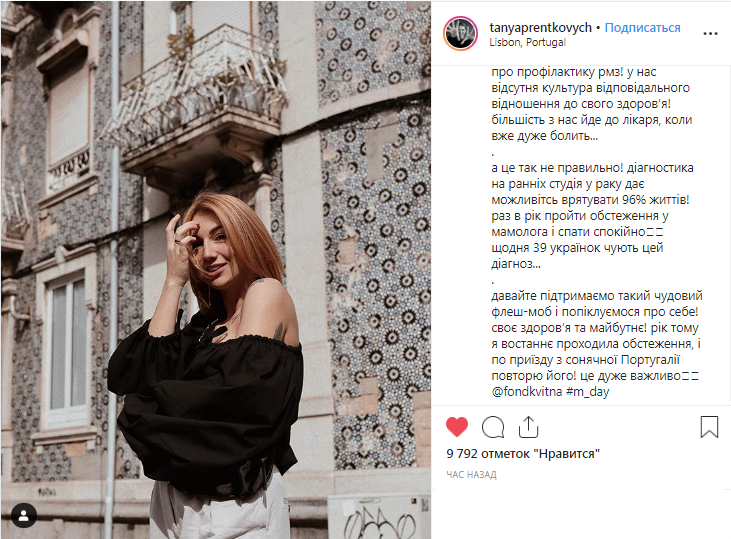Open #m_day hashtag in caption

pos(587,392)
